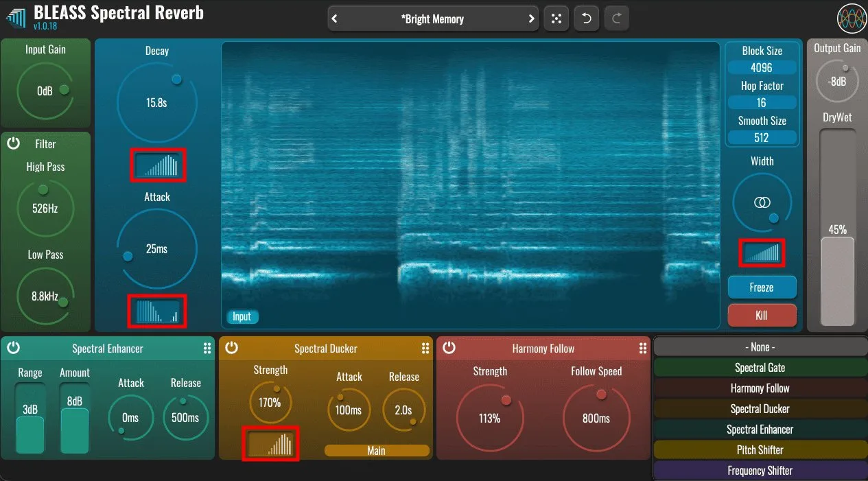The height and width of the screenshot is (481, 868).
Task: Grab the Harmony Follow drag handle dots
Action: click(x=643, y=348)
